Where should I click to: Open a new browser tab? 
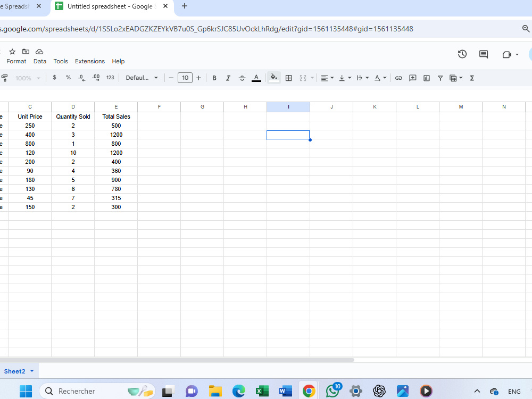[x=184, y=6]
